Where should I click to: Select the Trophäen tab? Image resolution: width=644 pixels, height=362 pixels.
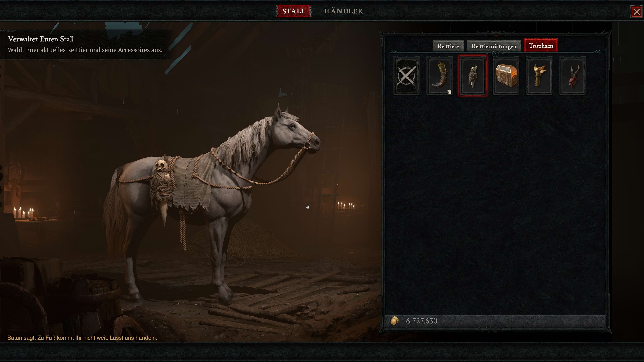pos(541,45)
